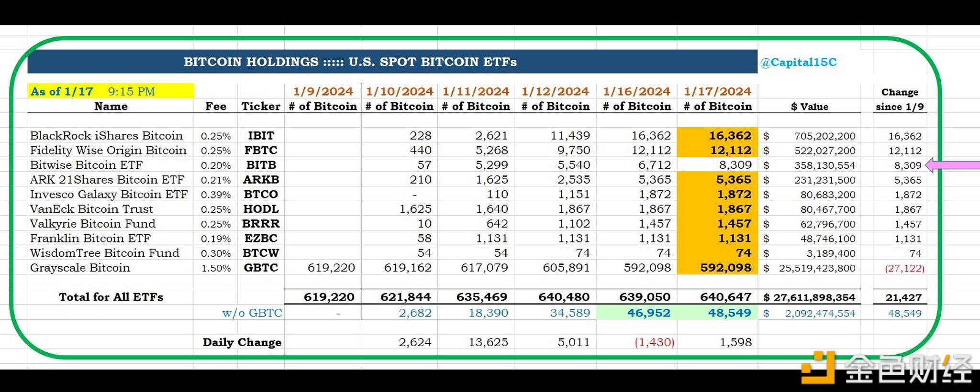Select the 358,130,554 value cell for BITB
This screenshot has width=980, height=392.
pos(810,165)
